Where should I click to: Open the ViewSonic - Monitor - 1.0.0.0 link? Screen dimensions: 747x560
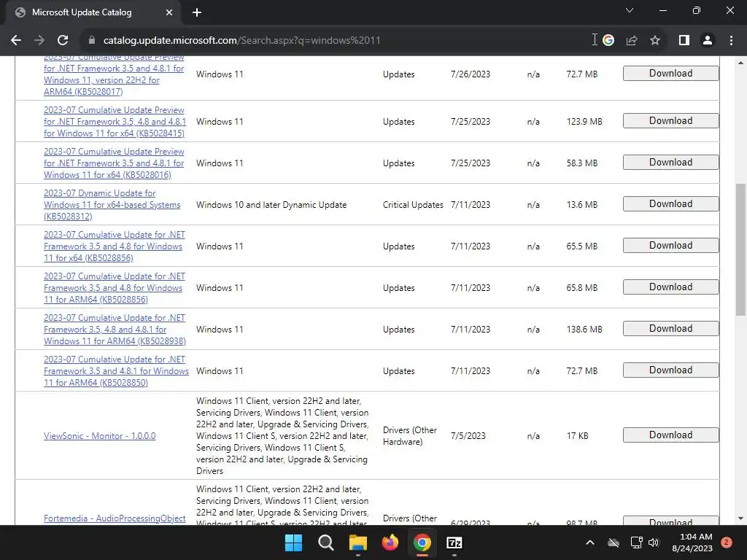99,436
